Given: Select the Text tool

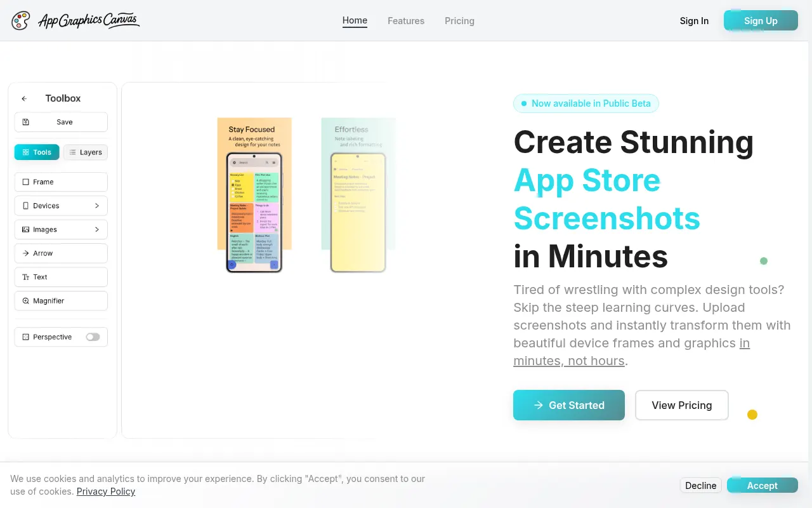Looking at the screenshot, I should (61, 277).
